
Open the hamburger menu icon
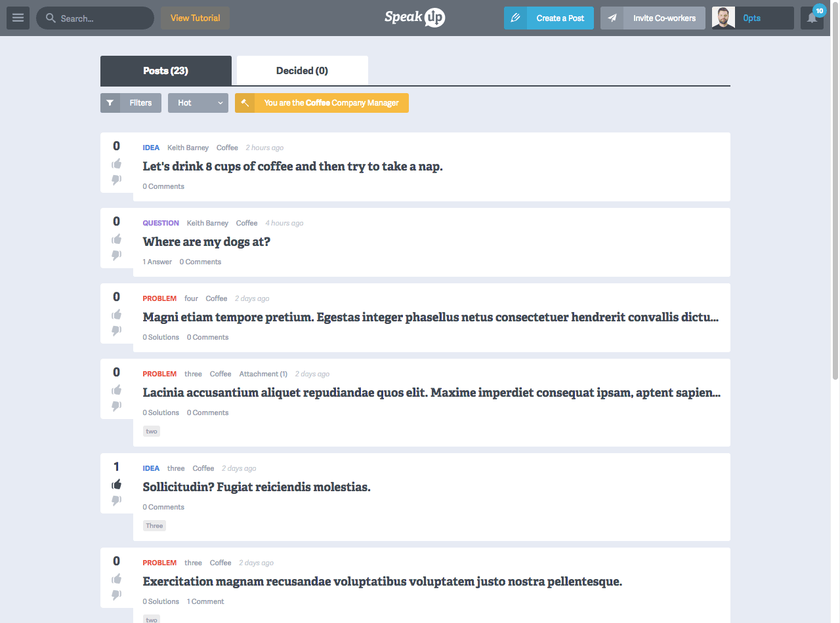click(x=18, y=18)
